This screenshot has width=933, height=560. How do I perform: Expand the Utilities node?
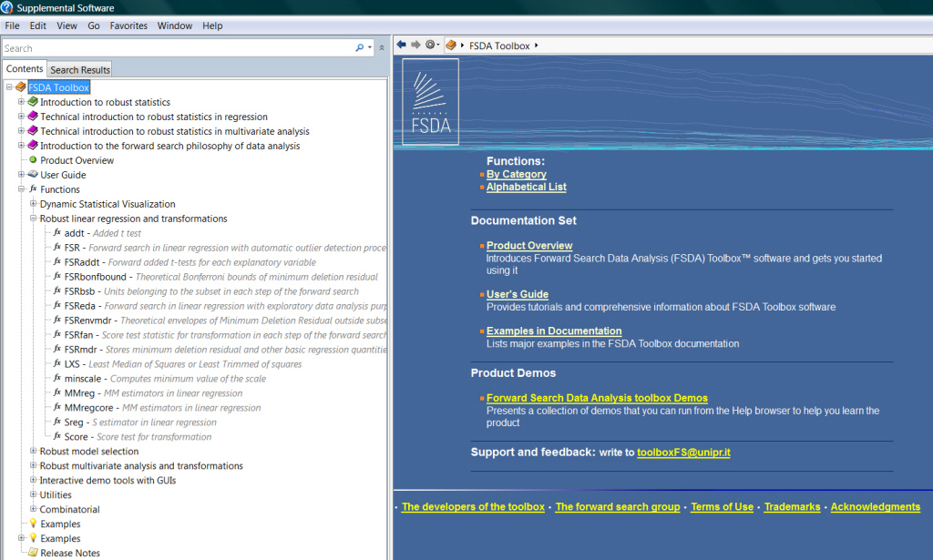34,494
